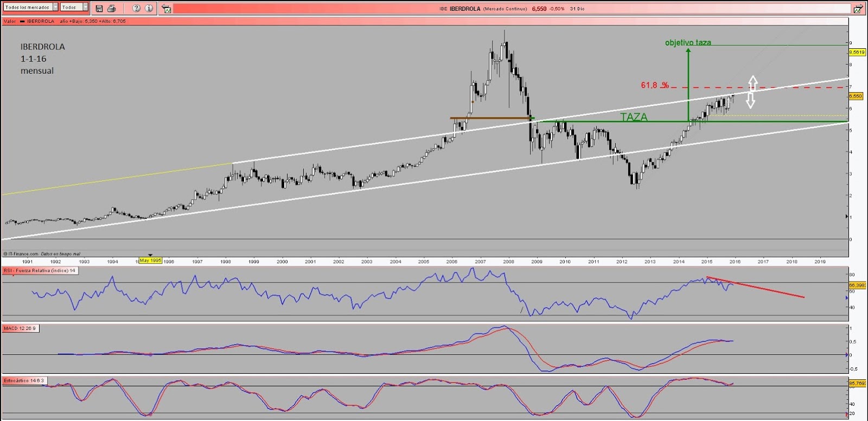The height and width of the screenshot is (421, 868).
Task: Select the 'IBERDROLA 1-1-16 mensual' text annotation
Action: pos(42,59)
